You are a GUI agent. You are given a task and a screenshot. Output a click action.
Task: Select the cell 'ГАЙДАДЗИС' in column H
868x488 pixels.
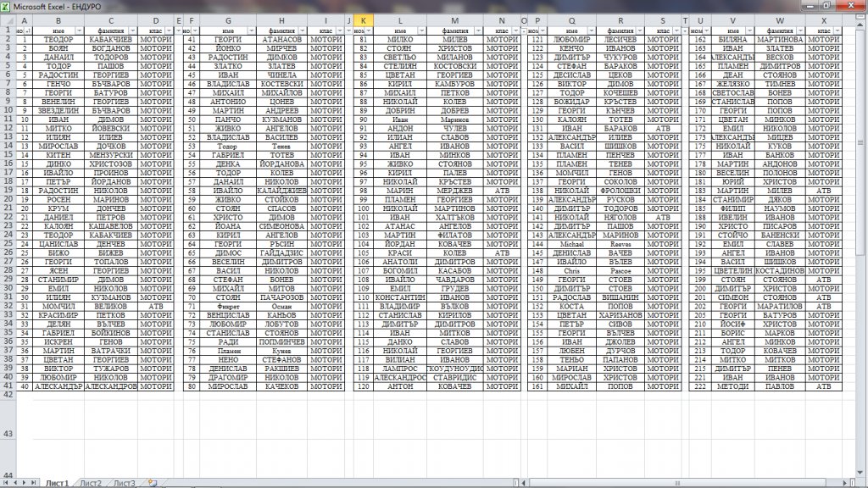[281, 252]
